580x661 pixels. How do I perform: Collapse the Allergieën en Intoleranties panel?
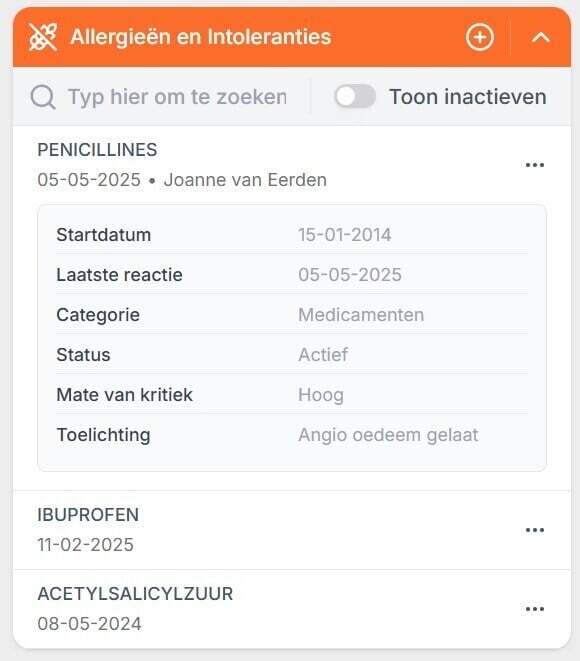coord(541,38)
